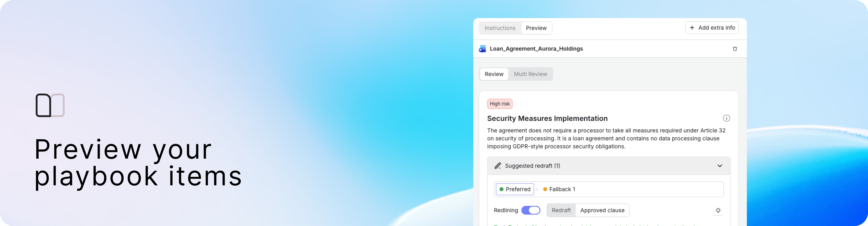Click the Security Measures Implementation heading
The image size is (868, 226).
pos(547,119)
